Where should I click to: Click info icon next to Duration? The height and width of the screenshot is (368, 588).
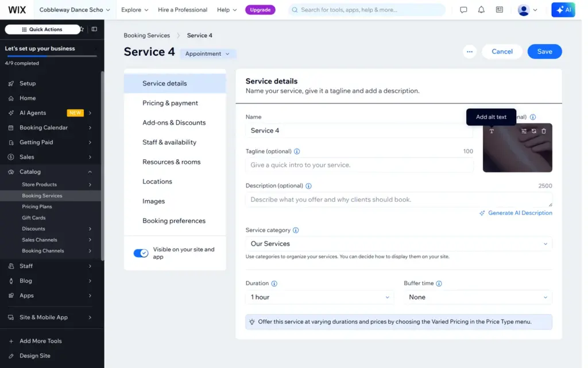(x=274, y=283)
